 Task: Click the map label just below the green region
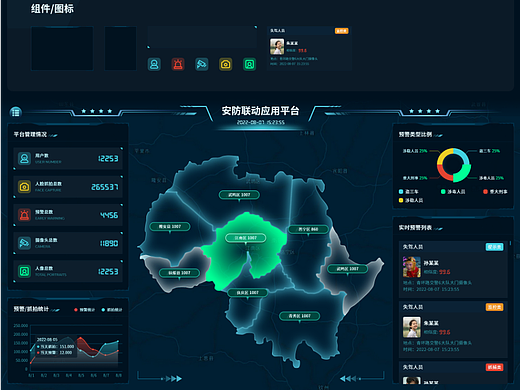[248, 293]
